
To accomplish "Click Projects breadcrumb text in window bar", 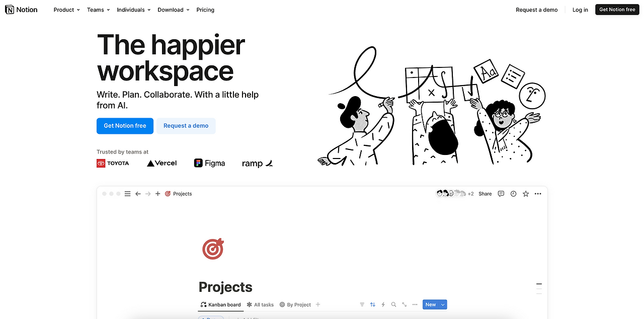I will coord(183,194).
